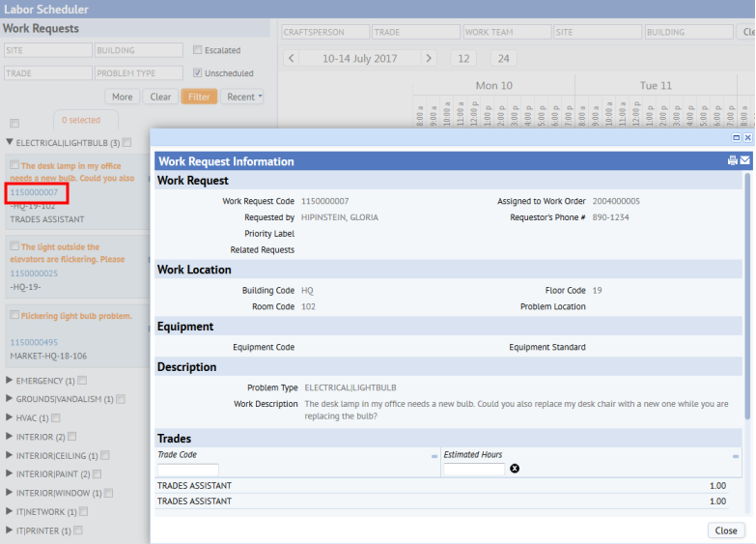The height and width of the screenshot is (544, 756).
Task: Go to previous week in calendar
Action: (292, 59)
